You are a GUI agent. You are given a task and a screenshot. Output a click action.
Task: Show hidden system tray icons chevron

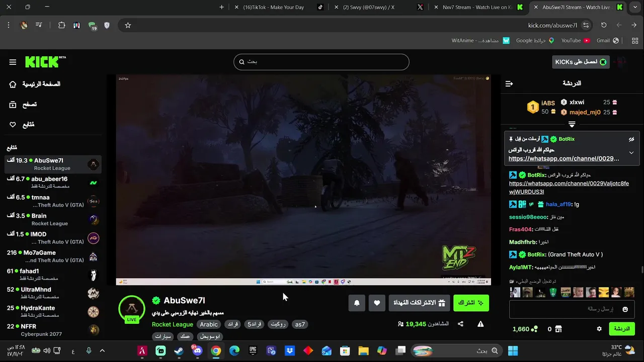tap(102, 350)
